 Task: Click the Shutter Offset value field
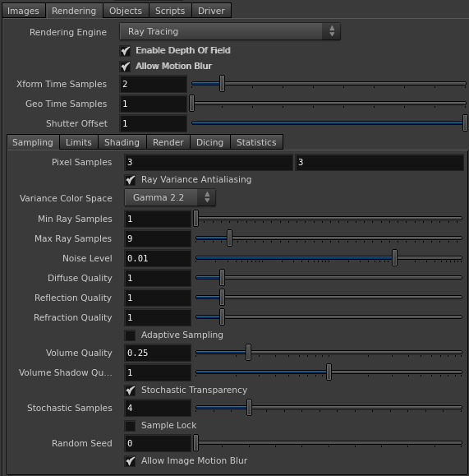click(x=154, y=123)
